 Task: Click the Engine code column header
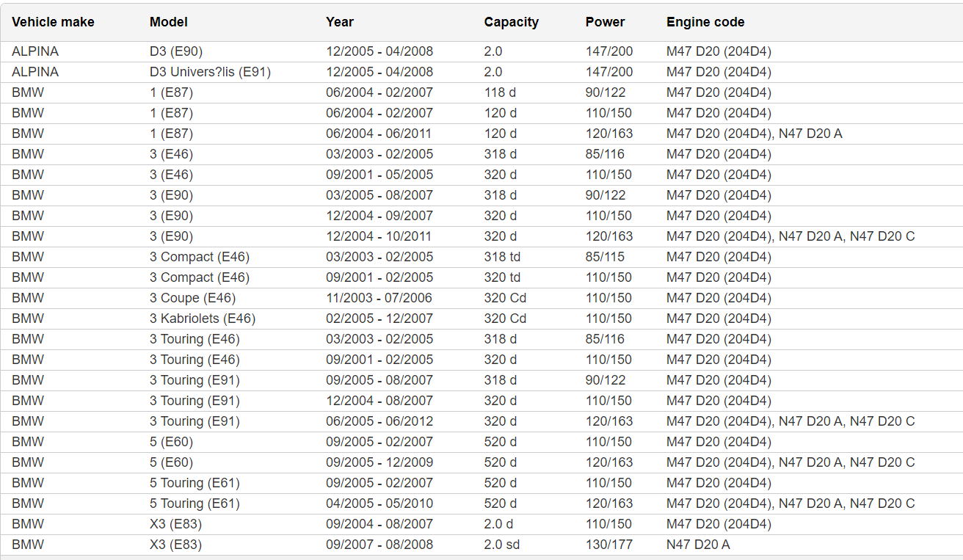tap(705, 22)
